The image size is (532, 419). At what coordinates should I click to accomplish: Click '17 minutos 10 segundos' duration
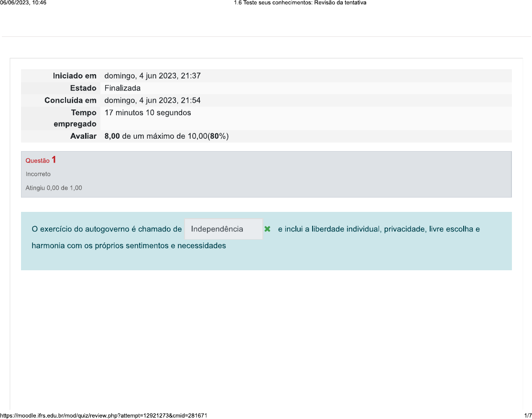pos(148,113)
